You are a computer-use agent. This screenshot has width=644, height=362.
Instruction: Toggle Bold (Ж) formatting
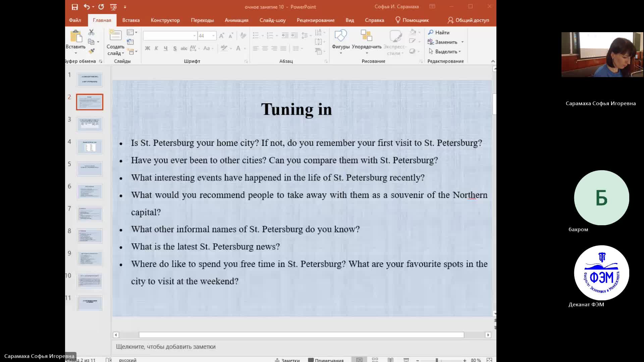click(147, 48)
